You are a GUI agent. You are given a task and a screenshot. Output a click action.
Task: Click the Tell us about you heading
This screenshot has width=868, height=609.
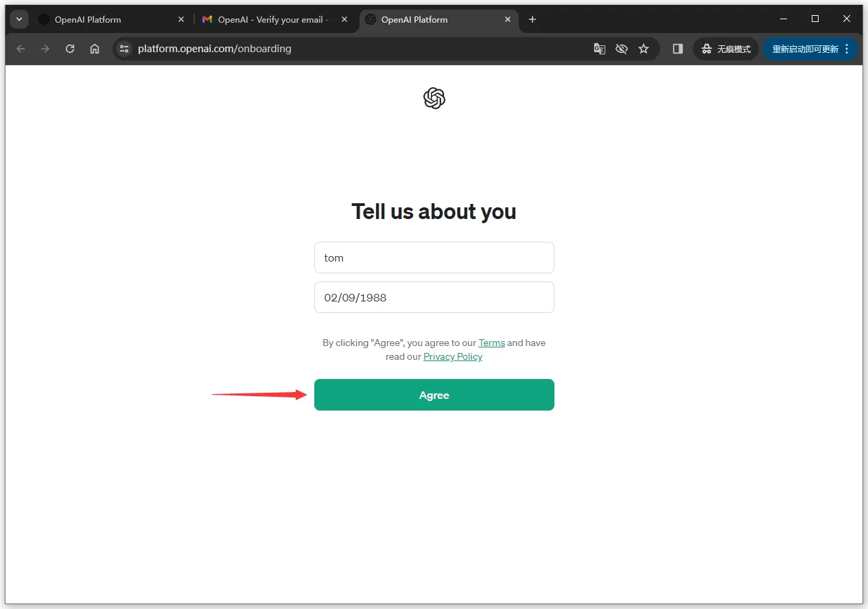click(434, 211)
